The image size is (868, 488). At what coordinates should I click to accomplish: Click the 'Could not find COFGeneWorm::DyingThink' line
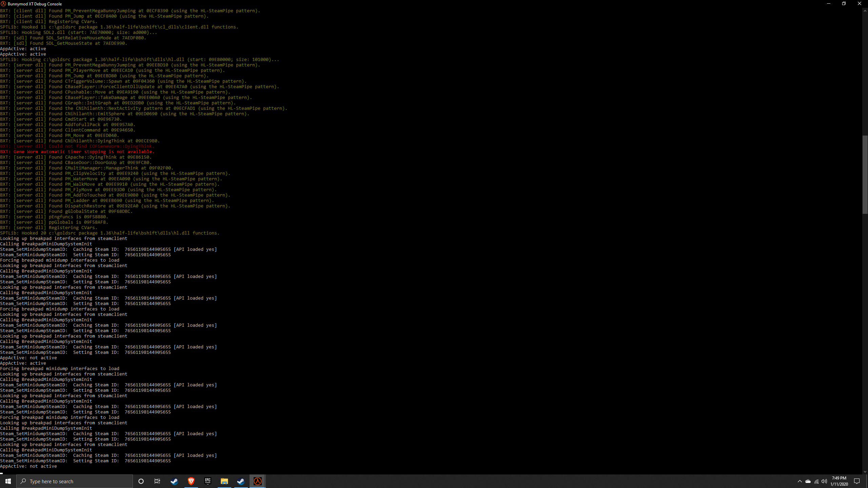click(x=77, y=146)
